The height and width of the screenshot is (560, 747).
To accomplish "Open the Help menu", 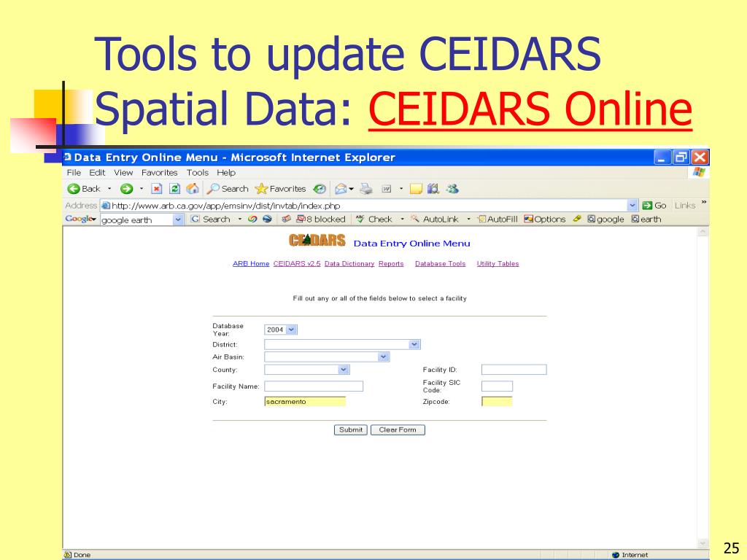I will (x=226, y=172).
